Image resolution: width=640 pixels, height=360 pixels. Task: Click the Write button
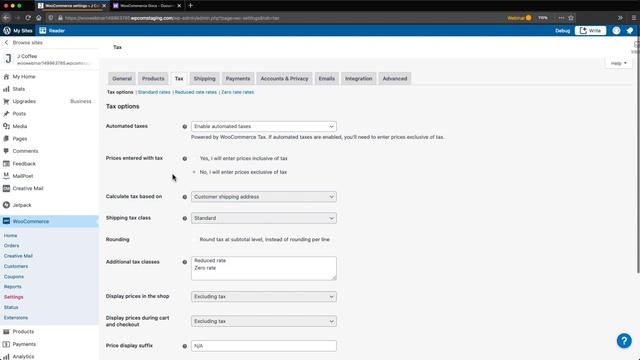[590, 31]
